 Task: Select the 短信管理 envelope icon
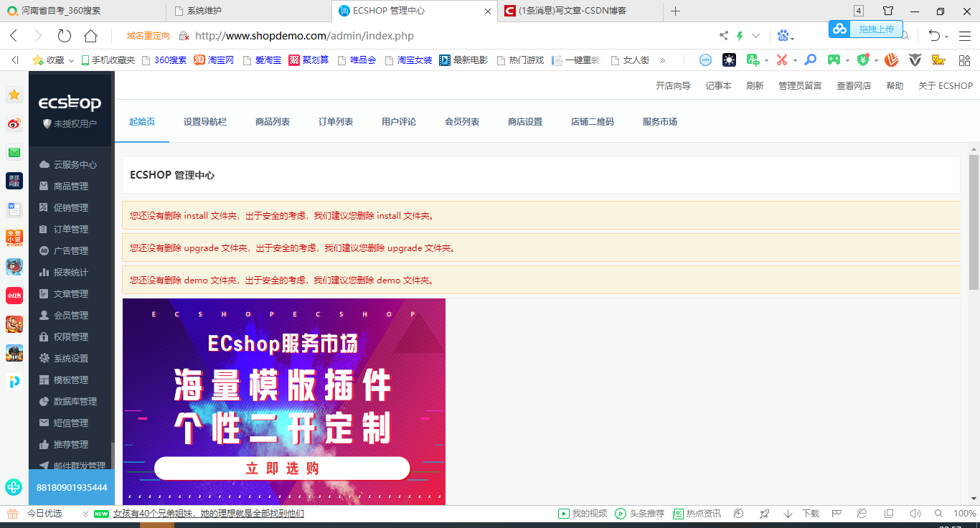[44, 423]
